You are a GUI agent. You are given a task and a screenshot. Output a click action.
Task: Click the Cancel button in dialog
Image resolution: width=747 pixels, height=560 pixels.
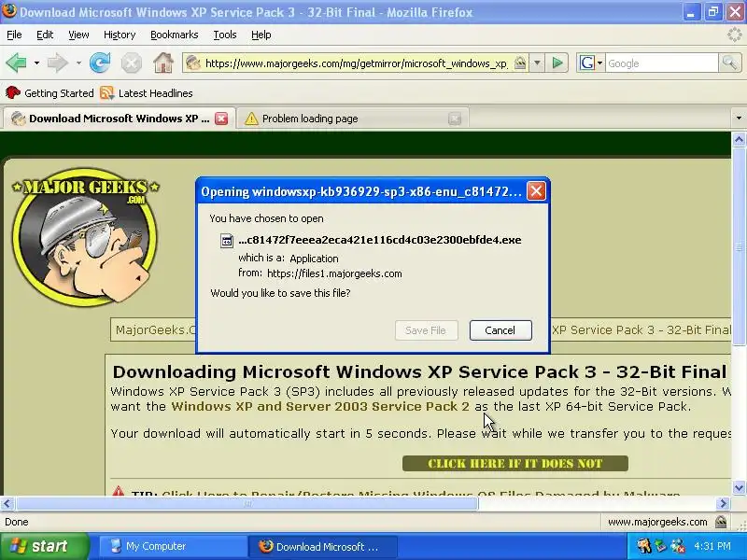coord(500,330)
